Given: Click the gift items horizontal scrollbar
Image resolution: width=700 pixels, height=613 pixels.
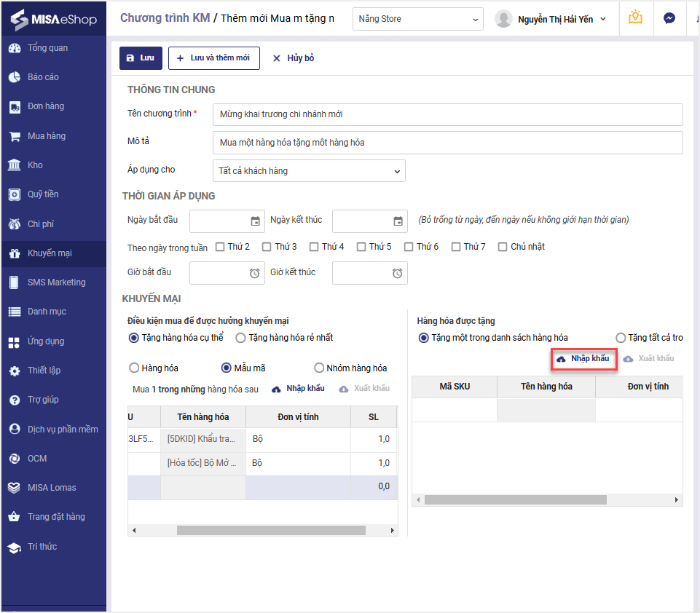Looking at the screenshot, I should (516, 500).
